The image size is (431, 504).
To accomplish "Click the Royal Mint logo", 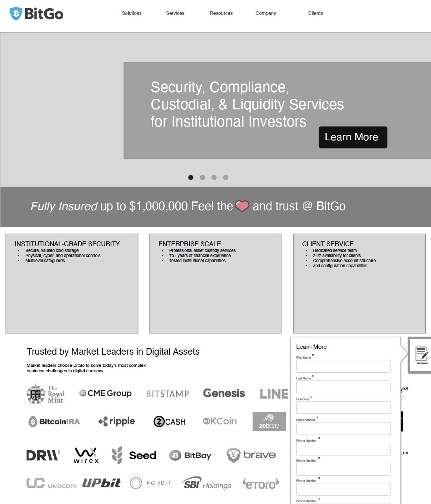I will [45, 394].
